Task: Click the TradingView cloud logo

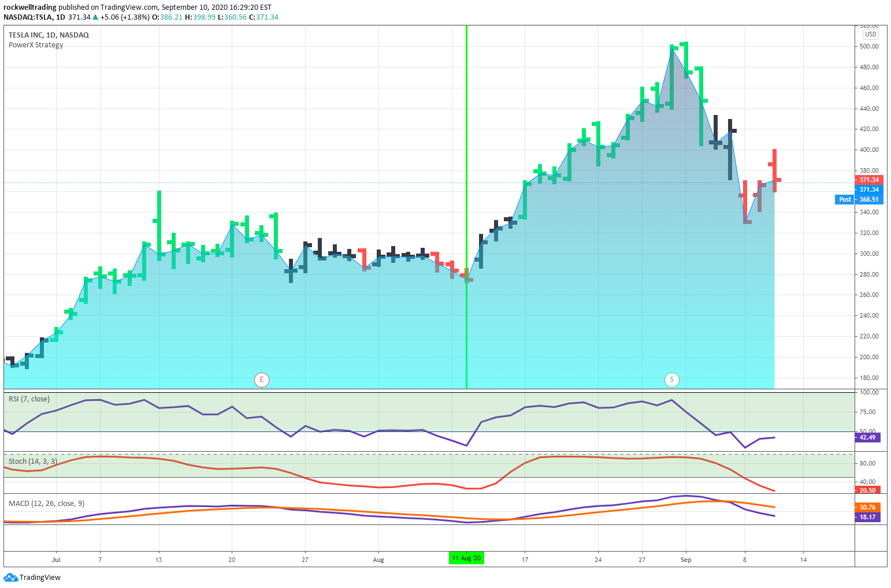Action: point(10,577)
